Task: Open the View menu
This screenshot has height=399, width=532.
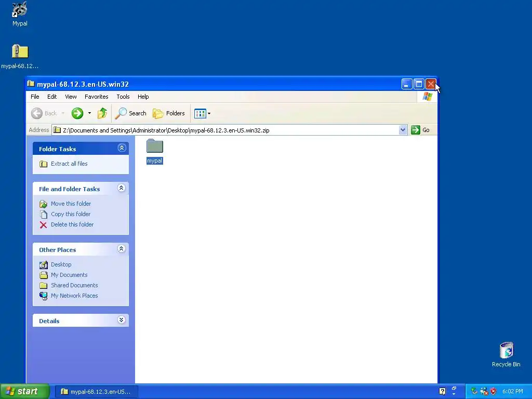Action: pos(71,97)
